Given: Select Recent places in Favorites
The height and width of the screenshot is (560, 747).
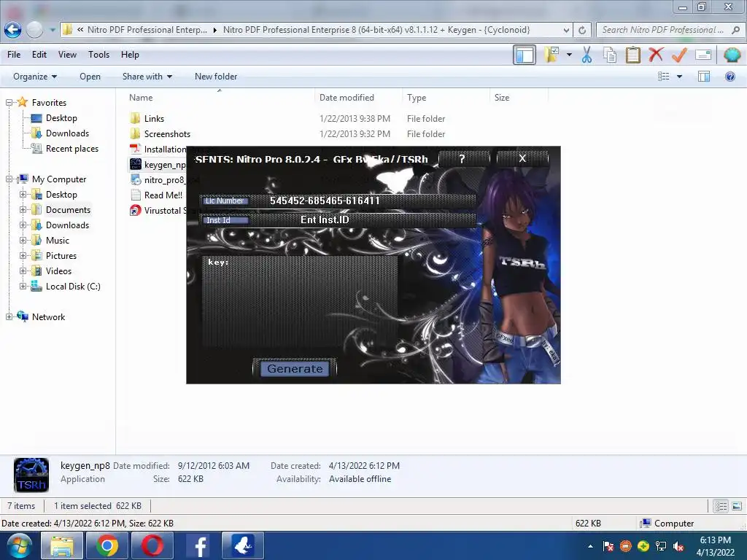Looking at the screenshot, I should (72, 149).
